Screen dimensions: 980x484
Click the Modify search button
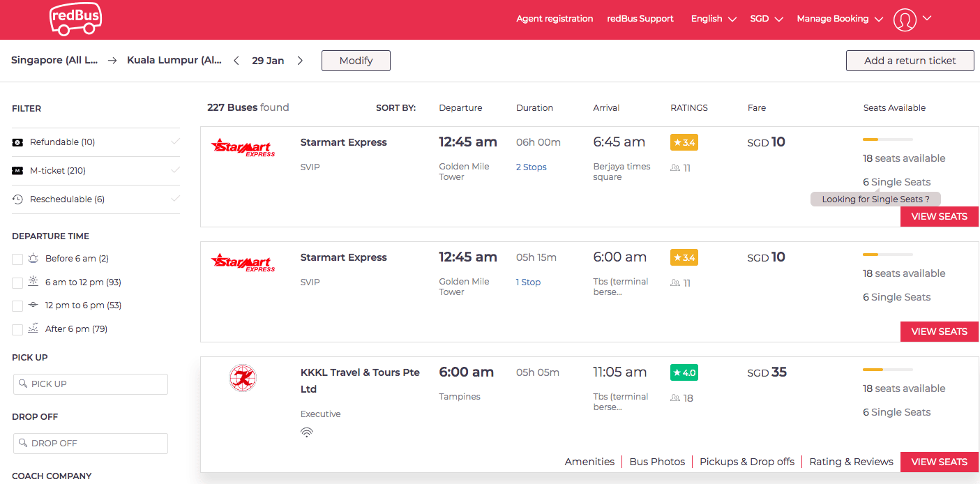tap(356, 61)
